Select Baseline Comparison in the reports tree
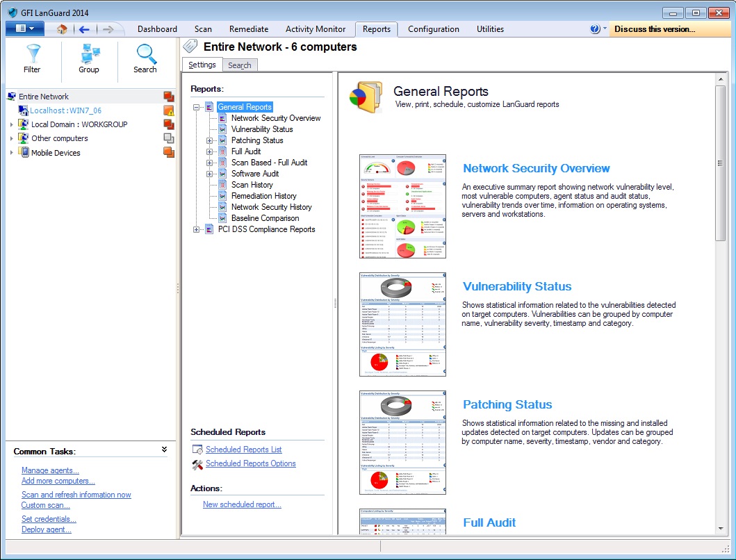Image resolution: width=736 pixels, height=560 pixels. (x=265, y=218)
